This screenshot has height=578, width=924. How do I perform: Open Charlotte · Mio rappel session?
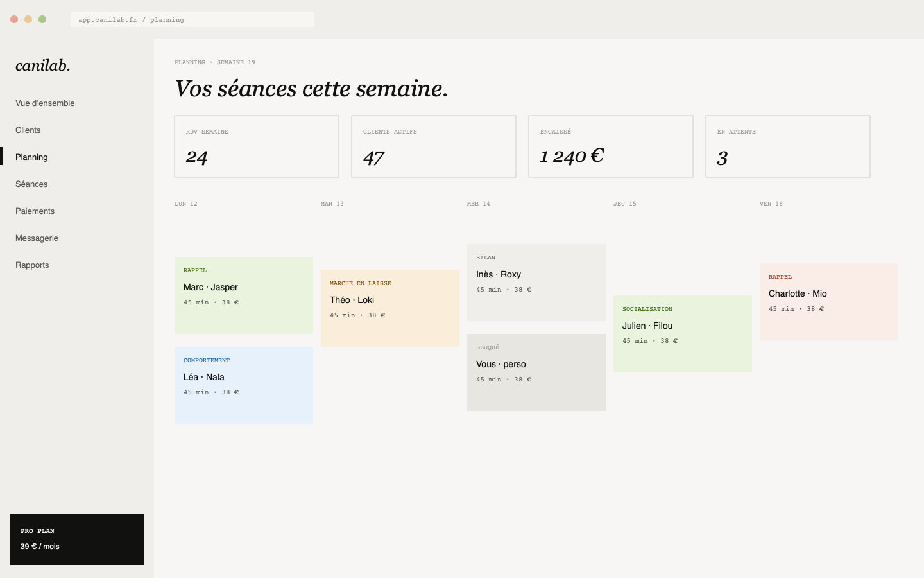(x=829, y=302)
